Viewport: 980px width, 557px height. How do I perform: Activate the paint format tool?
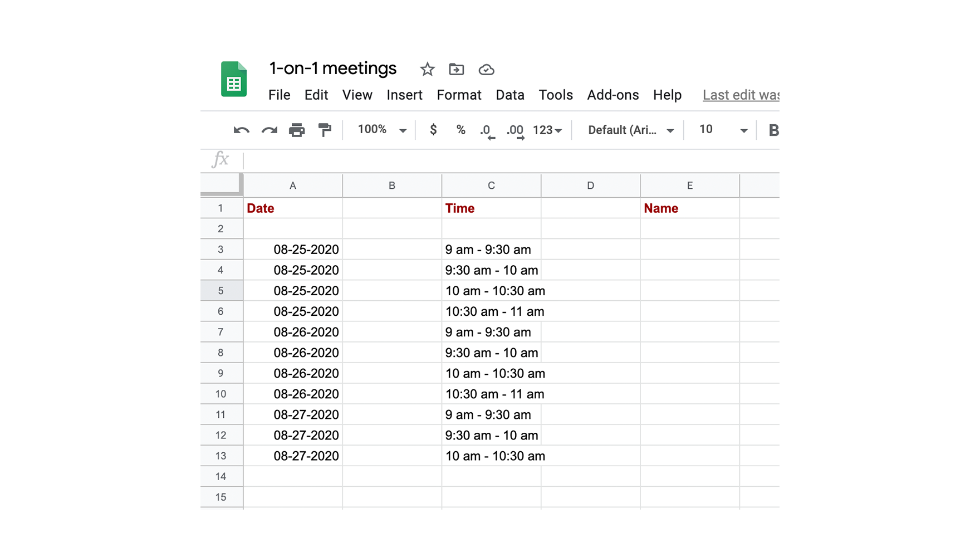point(325,130)
